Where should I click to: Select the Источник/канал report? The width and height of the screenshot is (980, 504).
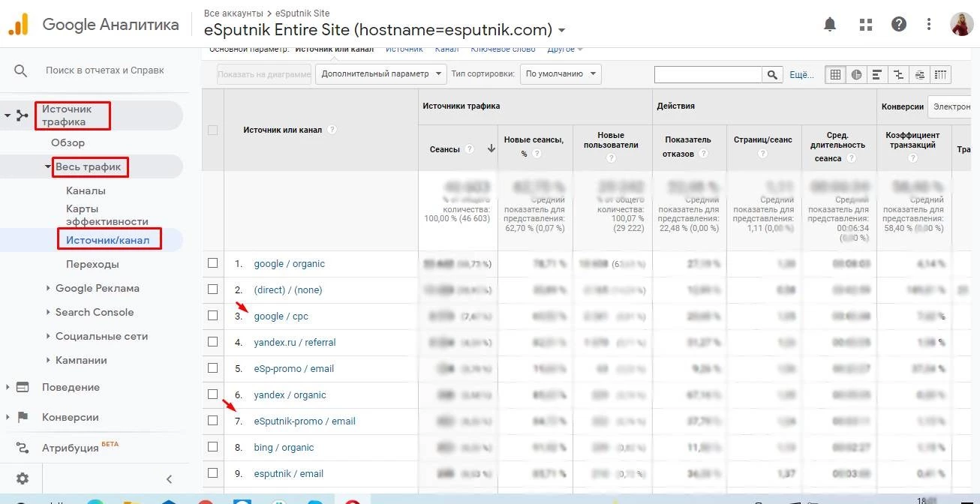pos(107,240)
